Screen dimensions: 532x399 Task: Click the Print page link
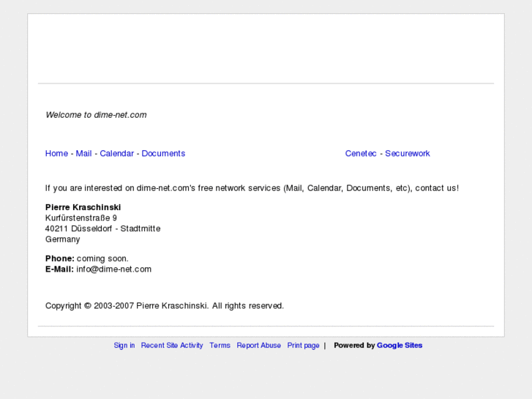[x=303, y=346]
